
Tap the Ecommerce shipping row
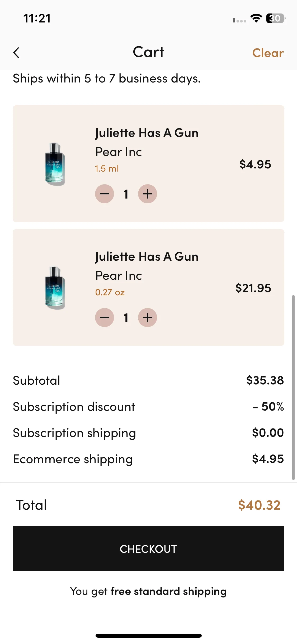point(148,459)
